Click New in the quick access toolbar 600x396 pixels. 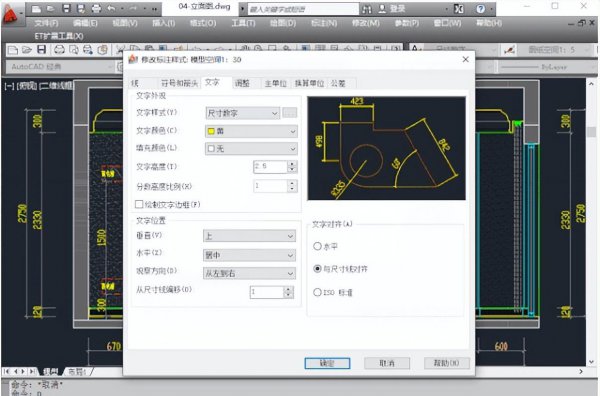tap(36, 8)
